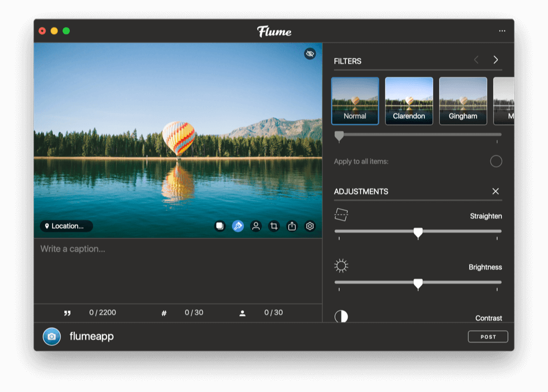
Task: Click the Brightness label
Action: (x=485, y=267)
